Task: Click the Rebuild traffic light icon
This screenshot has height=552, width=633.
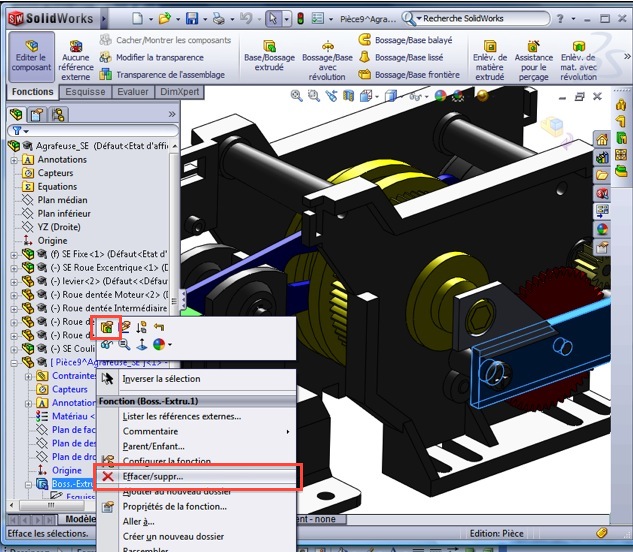Action: click(300, 18)
